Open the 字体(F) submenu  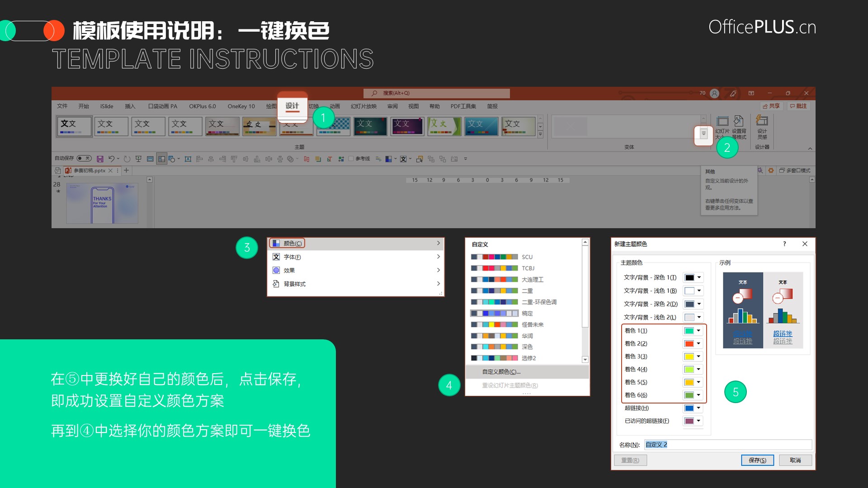[x=356, y=257]
